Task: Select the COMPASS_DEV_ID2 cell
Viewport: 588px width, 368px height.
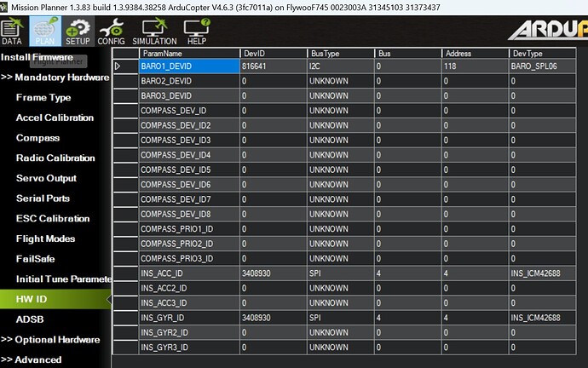Action: coord(189,125)
